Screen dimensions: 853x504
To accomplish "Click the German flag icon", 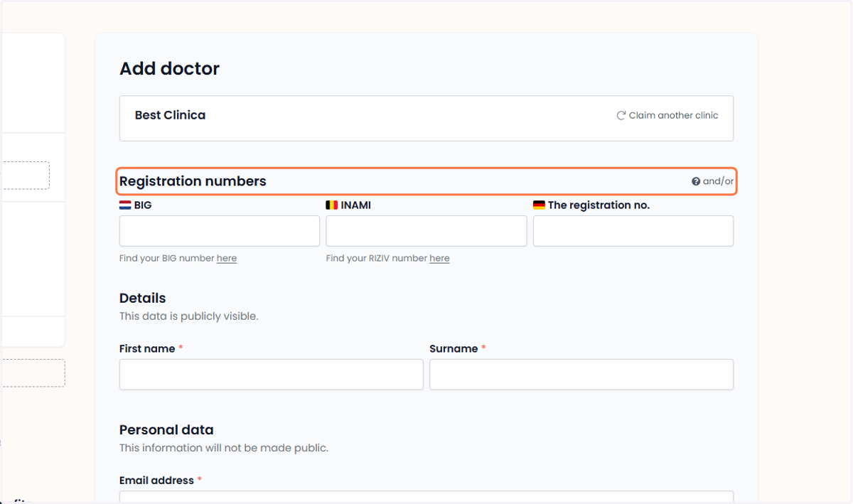I will point(539,205).
